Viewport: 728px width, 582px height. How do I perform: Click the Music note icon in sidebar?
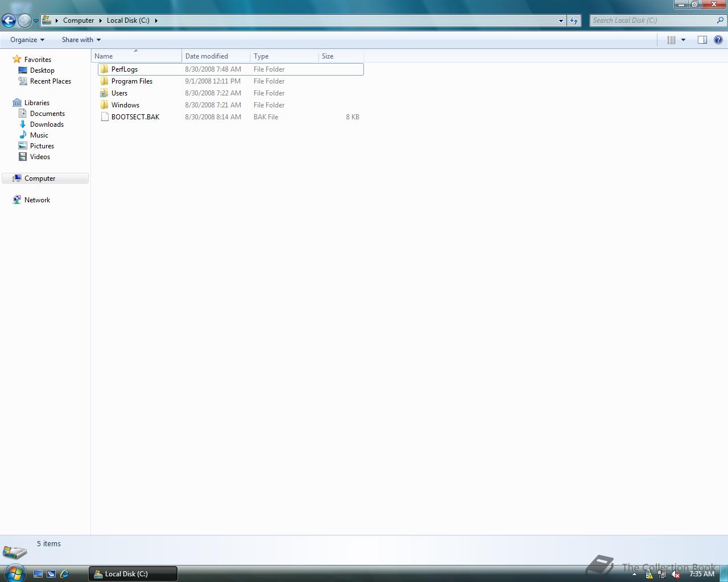coord(23,135)
